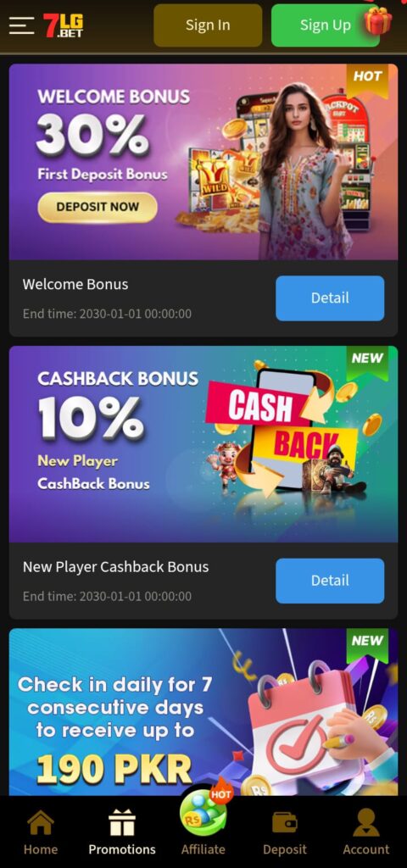Tap the NEW ribbon on Cashback banner
This screenshot has height=868, width=407.
[x=368, y=363]
